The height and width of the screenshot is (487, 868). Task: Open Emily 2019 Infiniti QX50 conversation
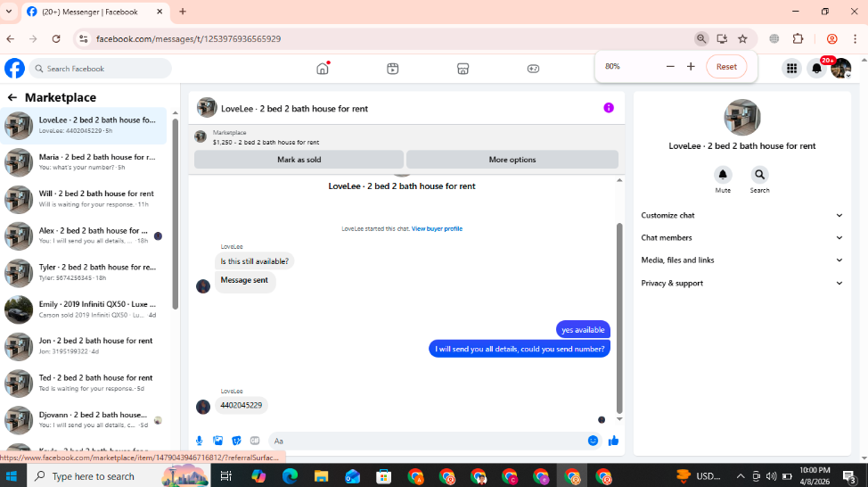84,310
